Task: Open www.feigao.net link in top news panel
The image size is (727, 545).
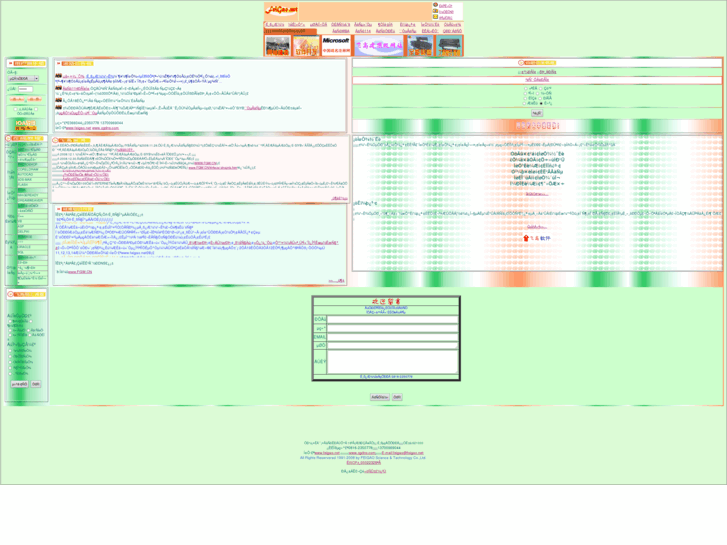Action: [78, 128]
